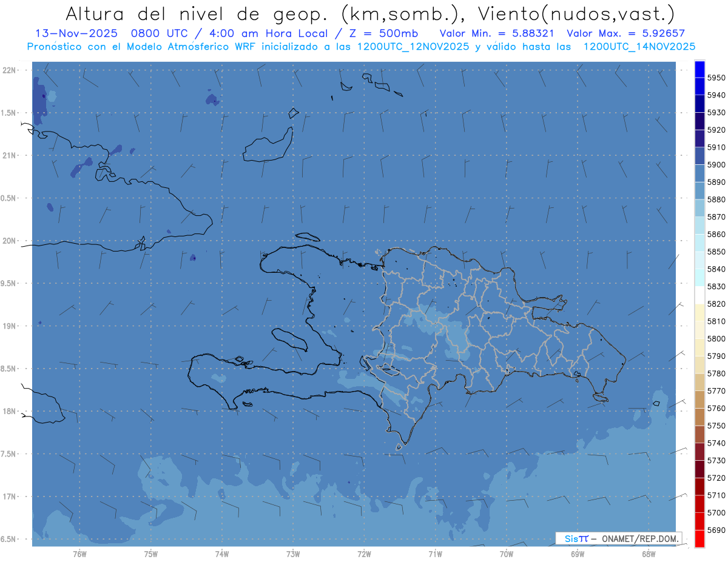Click the 22N latitude axis label
Image resolution: width=728 pixels, height=562 pixels.
click(x=9, y=70)
